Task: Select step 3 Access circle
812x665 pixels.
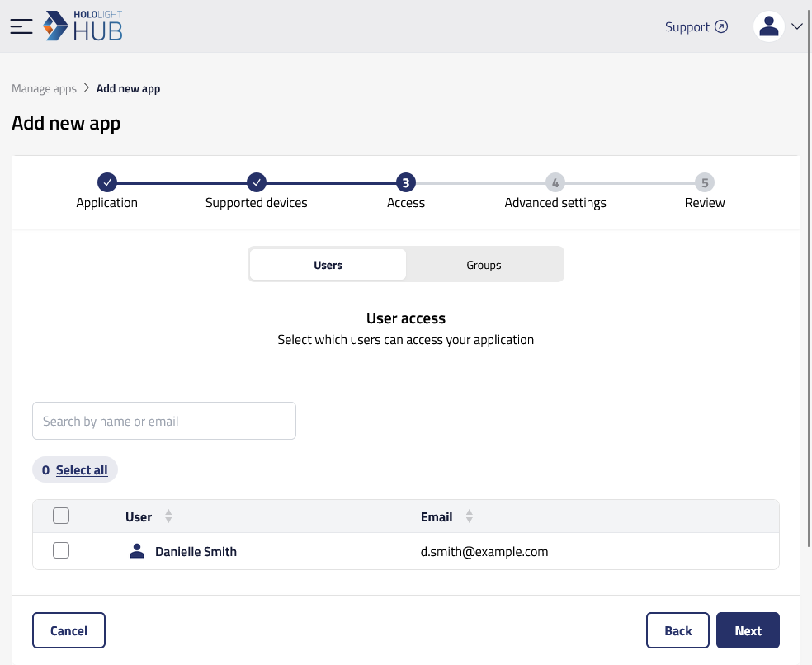Action: pos(406,182)
